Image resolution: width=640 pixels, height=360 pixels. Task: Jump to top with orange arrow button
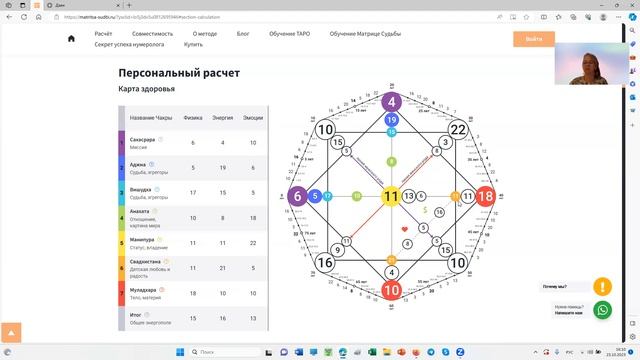tap(11, 333)
